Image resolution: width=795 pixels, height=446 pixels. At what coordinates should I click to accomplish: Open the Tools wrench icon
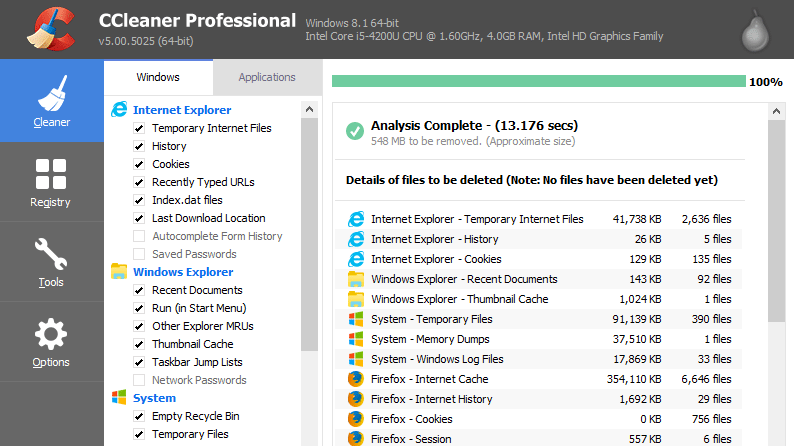[x=51, y=254]
